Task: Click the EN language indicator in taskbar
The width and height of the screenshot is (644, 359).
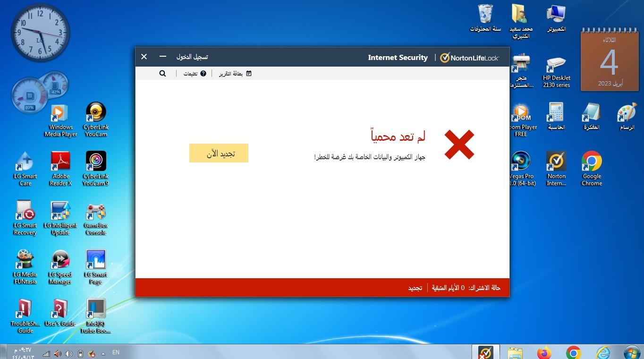Action: (116, 352)
